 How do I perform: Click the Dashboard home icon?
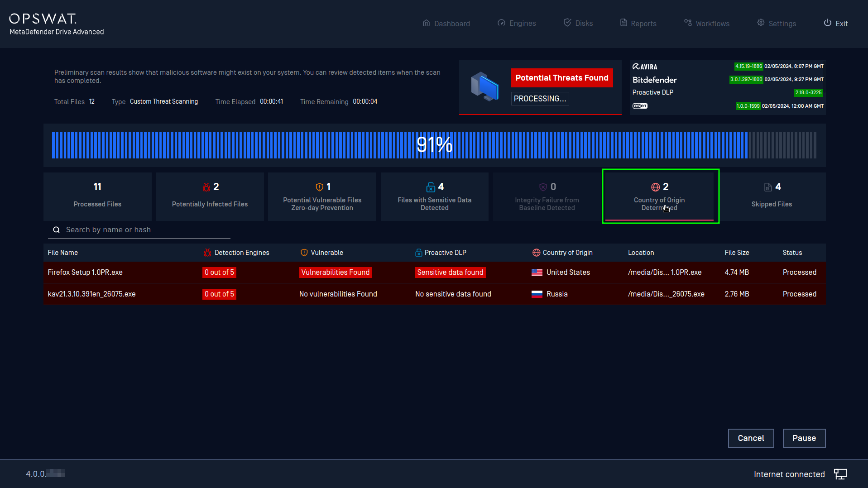tap(426, 23)
